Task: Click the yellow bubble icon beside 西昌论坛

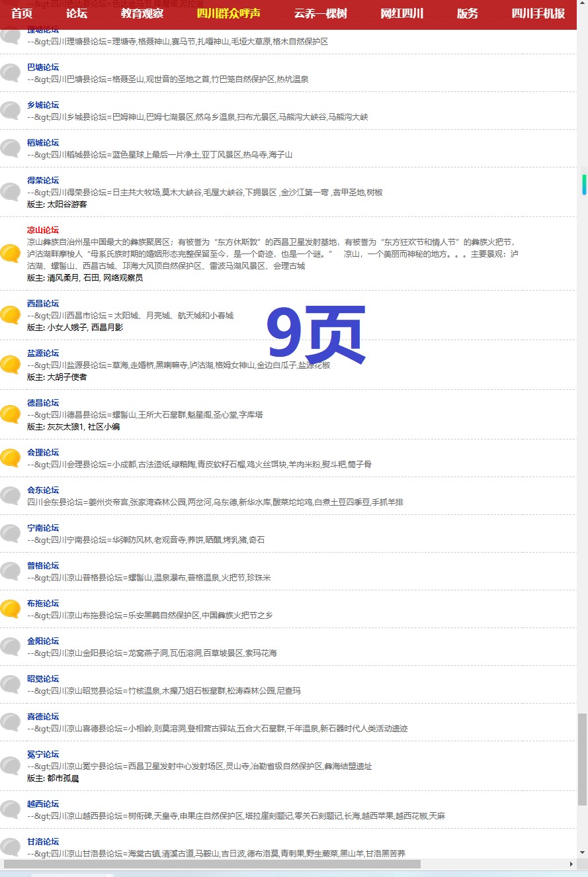Action: 11,315
